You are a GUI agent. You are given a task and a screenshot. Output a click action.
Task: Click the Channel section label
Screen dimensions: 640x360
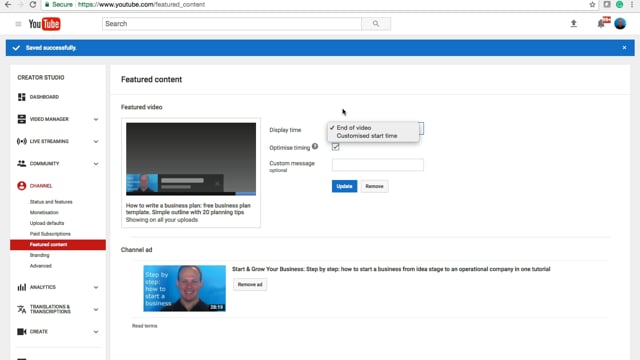point(41,186)
